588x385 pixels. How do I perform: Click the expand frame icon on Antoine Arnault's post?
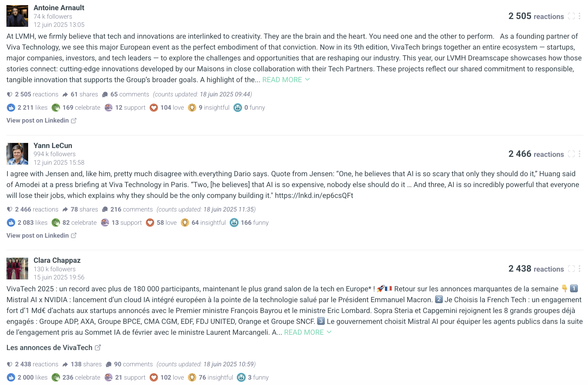point(571,16)
